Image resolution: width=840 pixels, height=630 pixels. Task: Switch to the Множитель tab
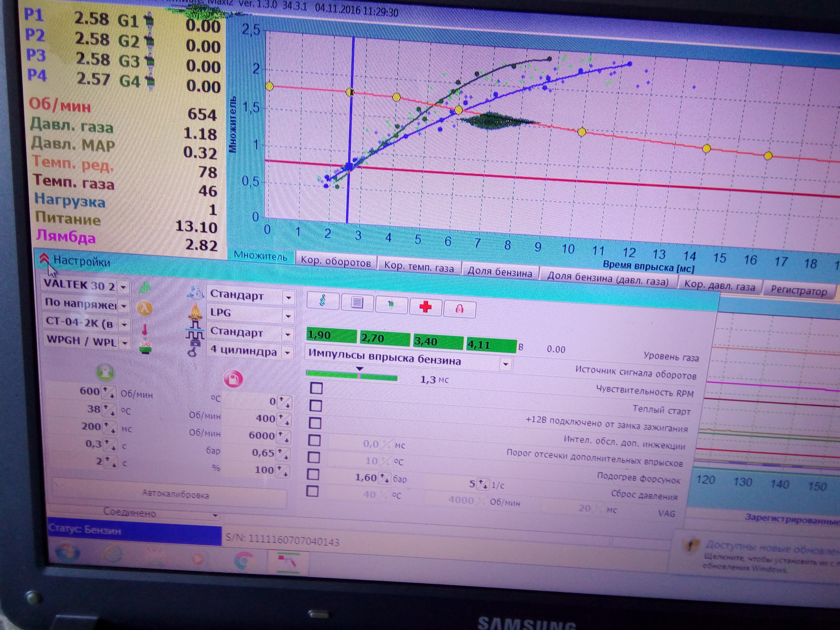click(260, 256)
